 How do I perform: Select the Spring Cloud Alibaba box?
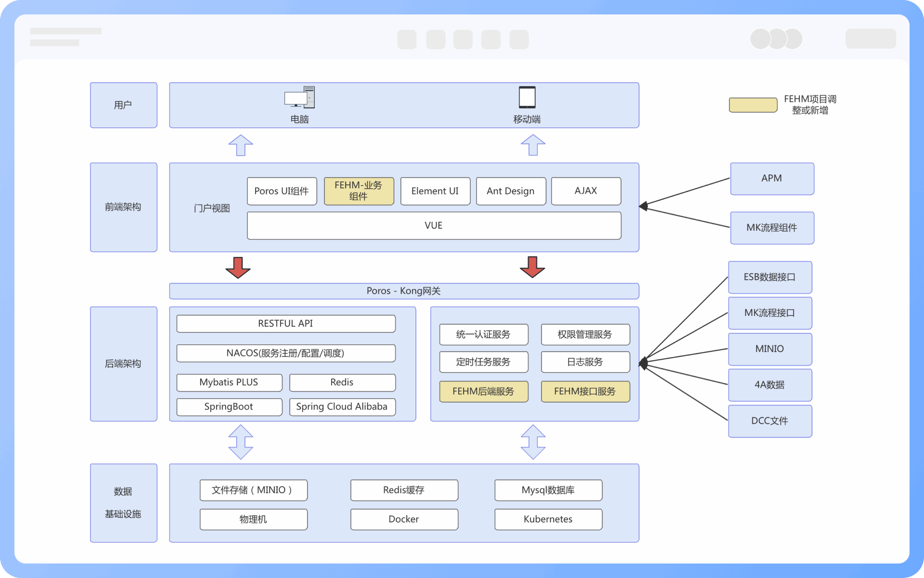(342, 407)
